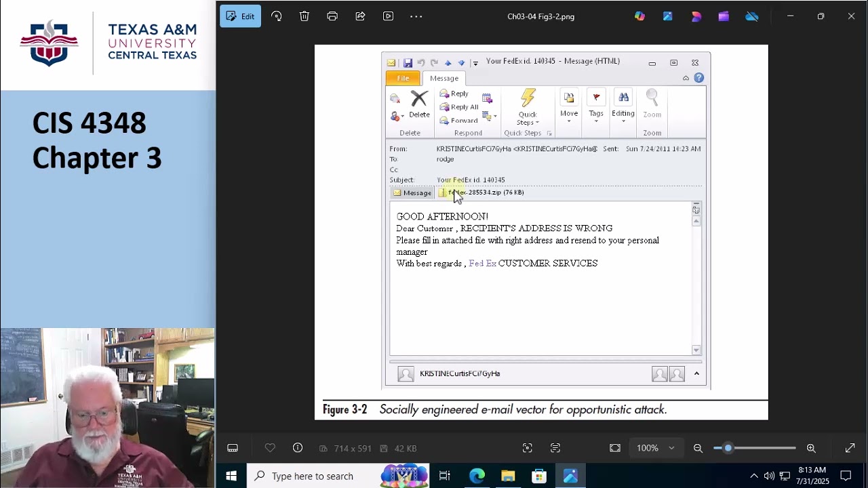Viewport: 868px width, 488px height.
Task: Launch Designer from the blue pencil icon
Action: coord(668,16)
